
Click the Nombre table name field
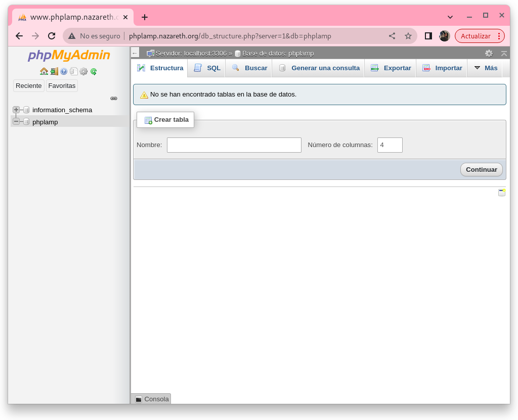click(x=234, y=145)
